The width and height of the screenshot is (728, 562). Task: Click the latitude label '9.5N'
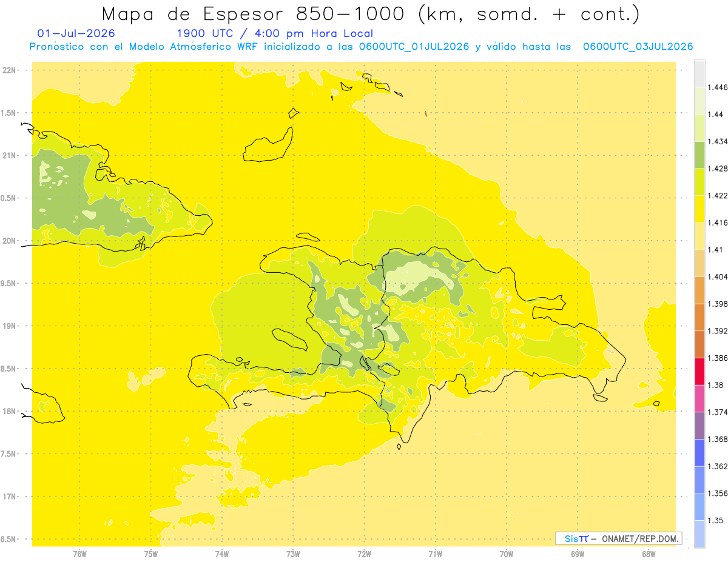pyautogui.click(x=9, y=283)
